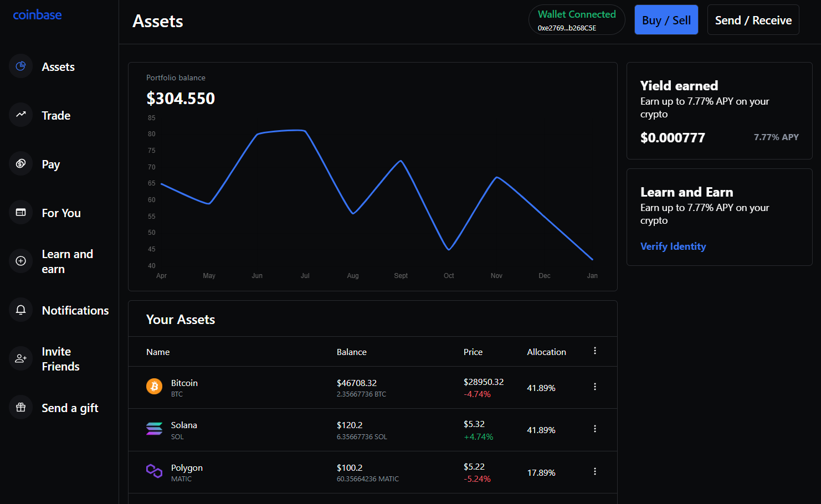Select Invite Friends sidebar item

pyautogui.click(x=61, y=359)
